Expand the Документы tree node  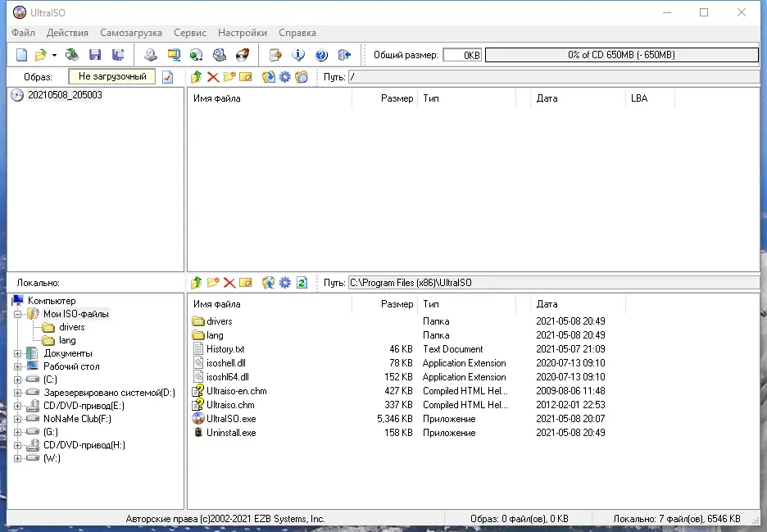tap(17, 353)
